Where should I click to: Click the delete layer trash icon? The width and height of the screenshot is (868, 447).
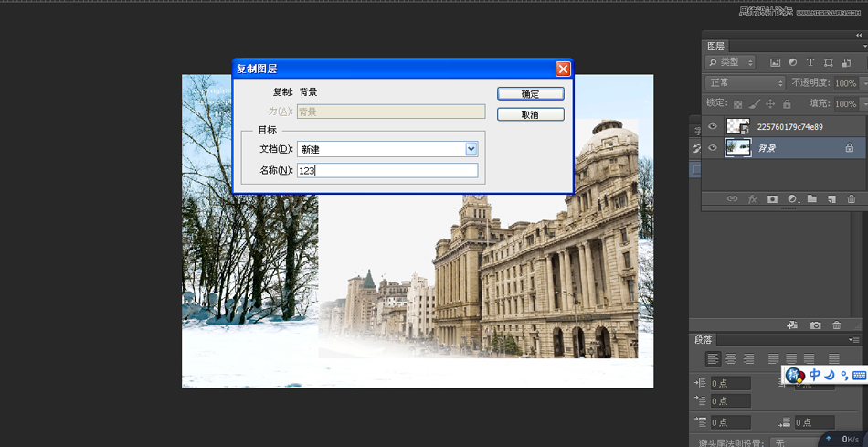tap(852, 198)
